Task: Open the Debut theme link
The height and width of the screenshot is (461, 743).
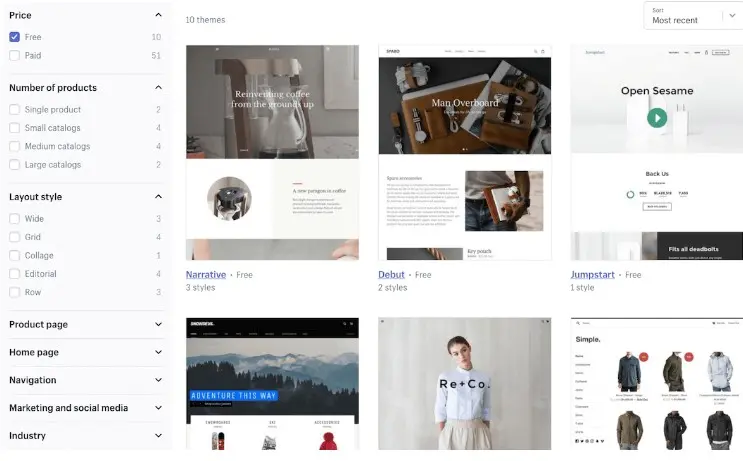Action: click(x=391, y=274)
